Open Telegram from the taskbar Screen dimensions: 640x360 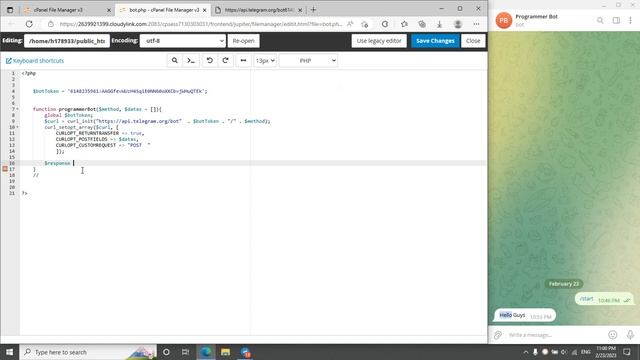(245, 352)
